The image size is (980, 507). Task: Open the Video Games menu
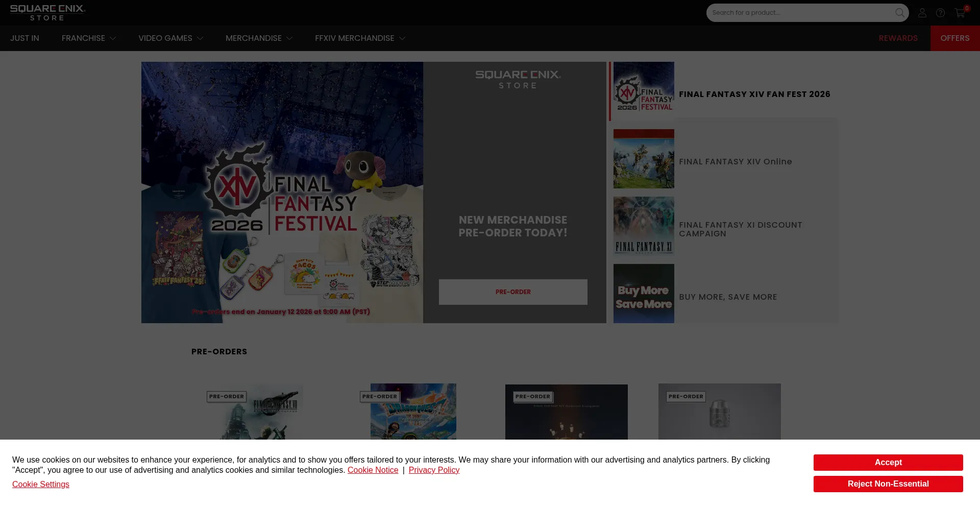[165, 38]
